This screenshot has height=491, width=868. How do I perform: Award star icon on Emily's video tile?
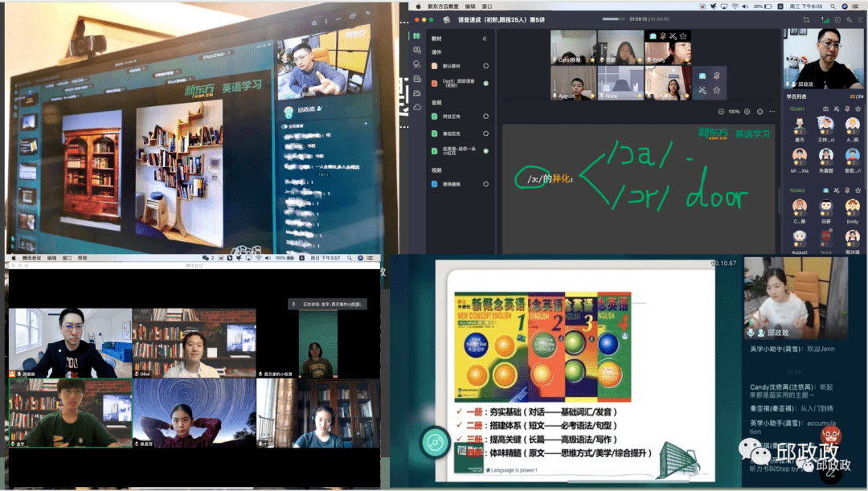pyautogui.click(x=683, y=36)
